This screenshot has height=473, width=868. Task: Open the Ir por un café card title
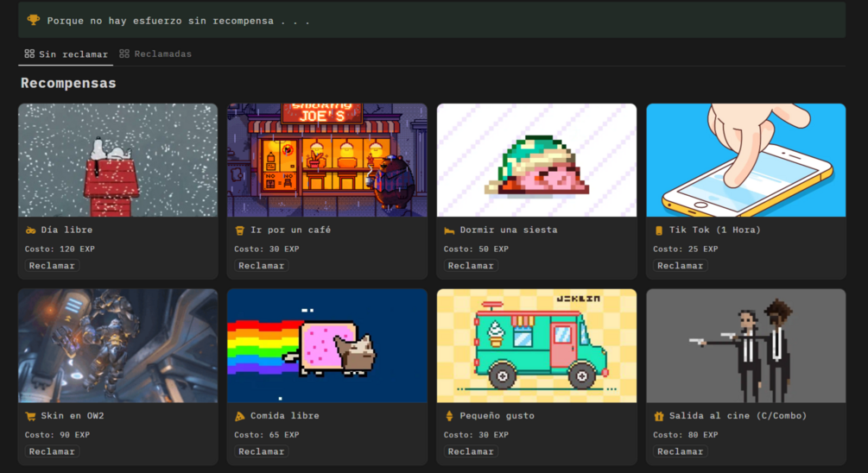coord(290,230)
